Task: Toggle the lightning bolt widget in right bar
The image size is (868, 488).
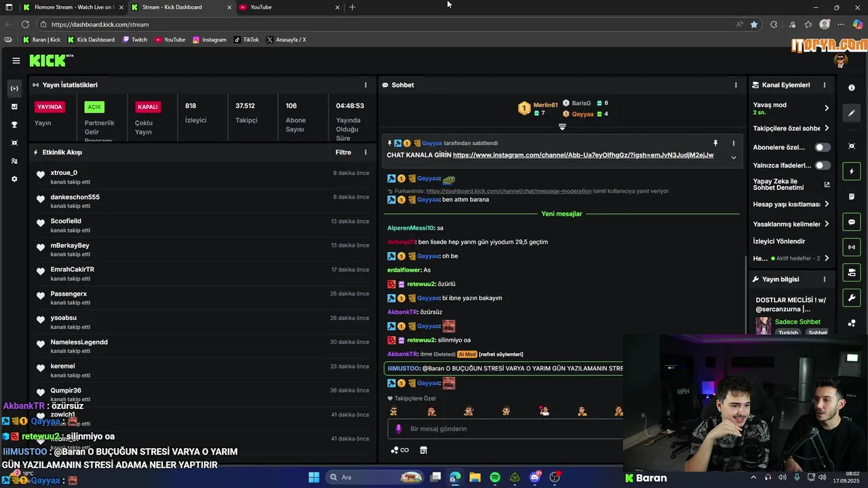Action: pos(852,171)
